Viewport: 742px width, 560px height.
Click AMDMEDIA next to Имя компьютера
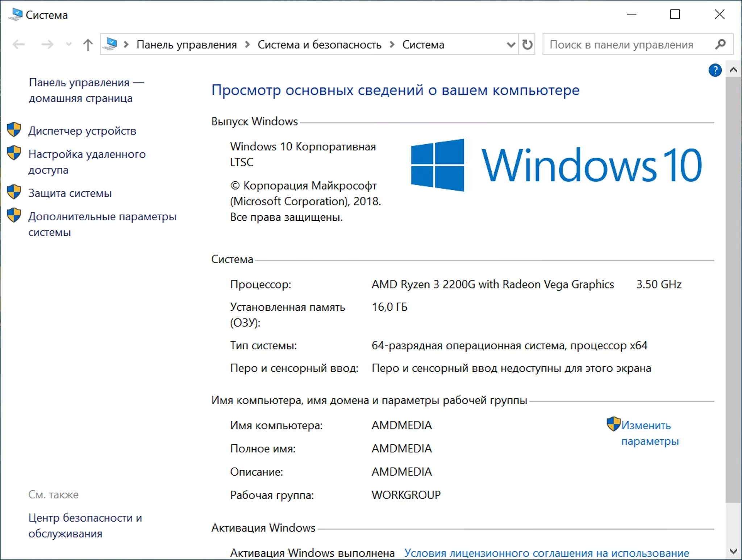[402, 425]
